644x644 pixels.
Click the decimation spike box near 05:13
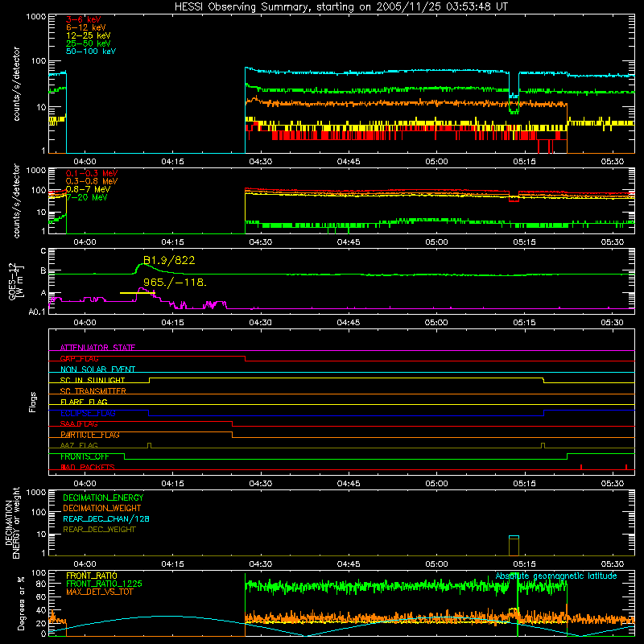pyautogui.click(x=514, y=546)
